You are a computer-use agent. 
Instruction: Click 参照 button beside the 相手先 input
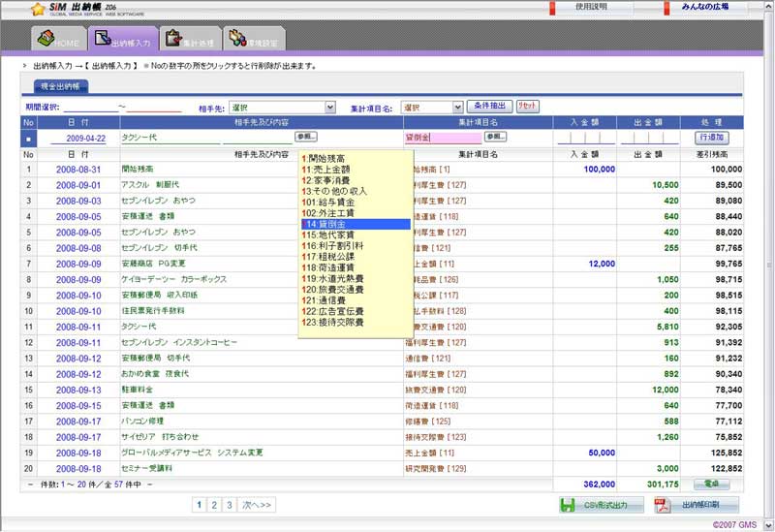pyautogui.click(x=306, y=137)
